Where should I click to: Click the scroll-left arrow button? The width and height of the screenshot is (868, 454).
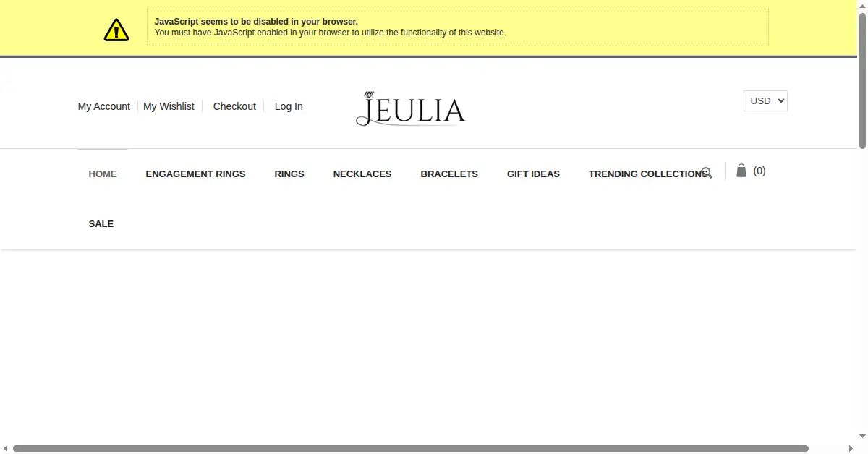[5, 449]
